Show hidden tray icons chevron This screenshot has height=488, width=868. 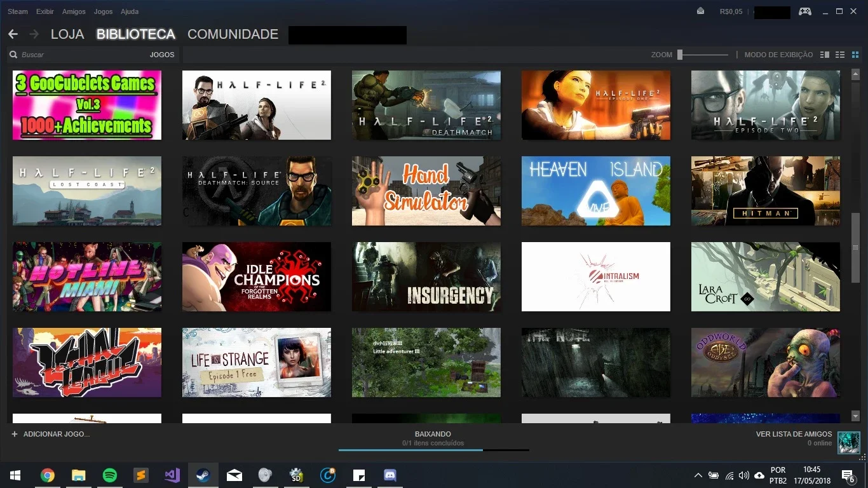point(698,475)
